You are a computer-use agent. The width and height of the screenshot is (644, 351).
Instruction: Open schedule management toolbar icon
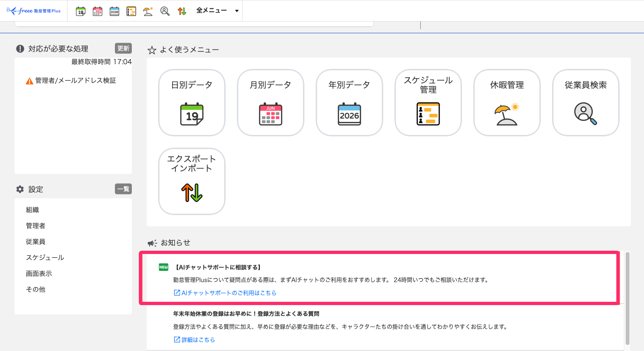click(x=131, y=11)
